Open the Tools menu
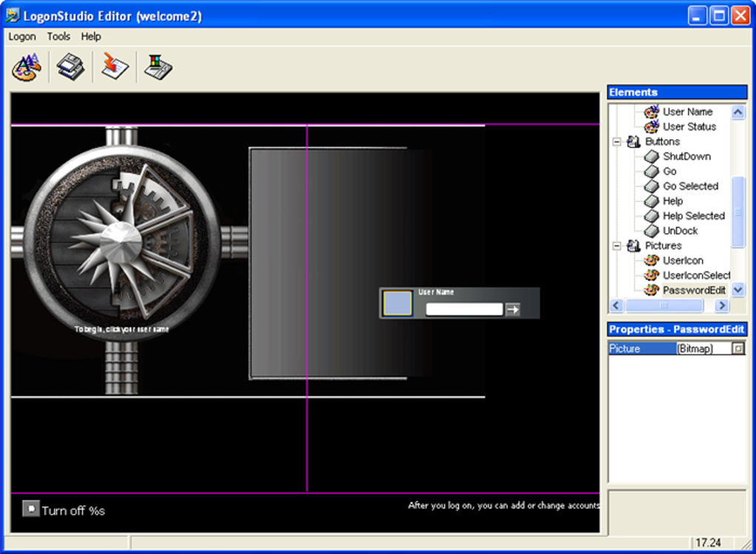The image size is (756, 554). [58, 36]
